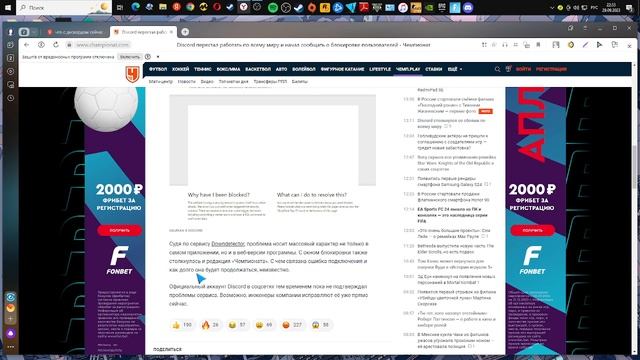The height and width of the screenshot is (360, 640).
Task: Expand the protection bar dropdown arrow
Action: pyautogui.click(x=158, y=57)
